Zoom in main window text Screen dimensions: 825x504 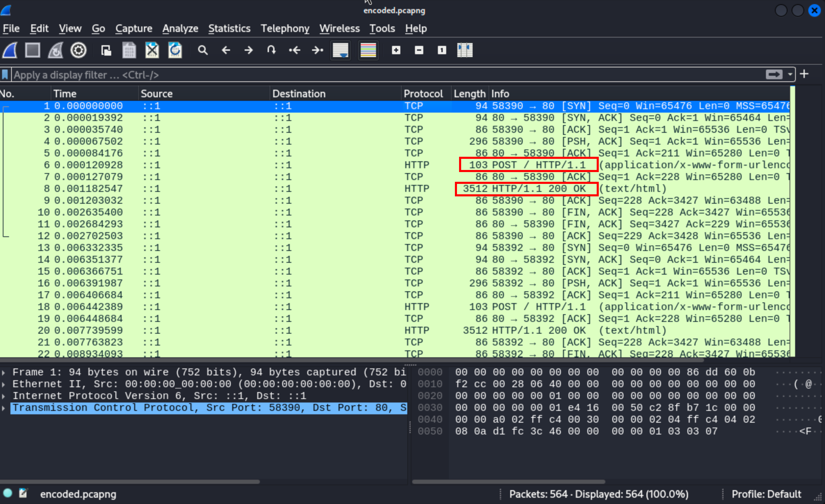click(x=396, y=50)
